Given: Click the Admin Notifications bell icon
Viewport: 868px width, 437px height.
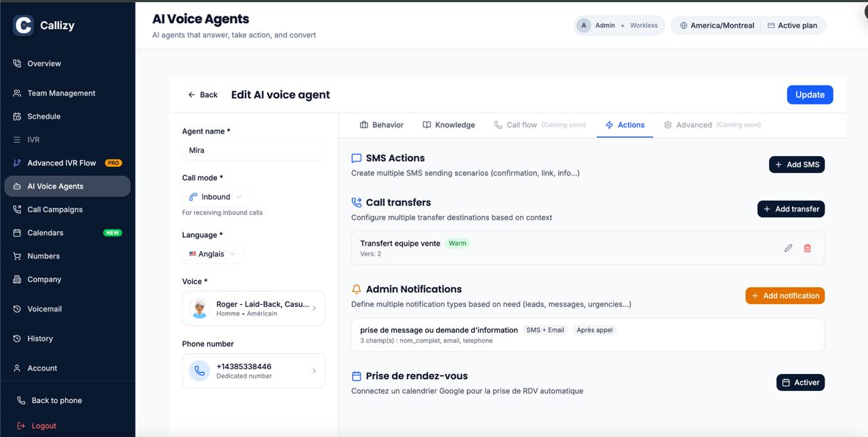Looking at the screenshot, I should [x=356, y=289].
